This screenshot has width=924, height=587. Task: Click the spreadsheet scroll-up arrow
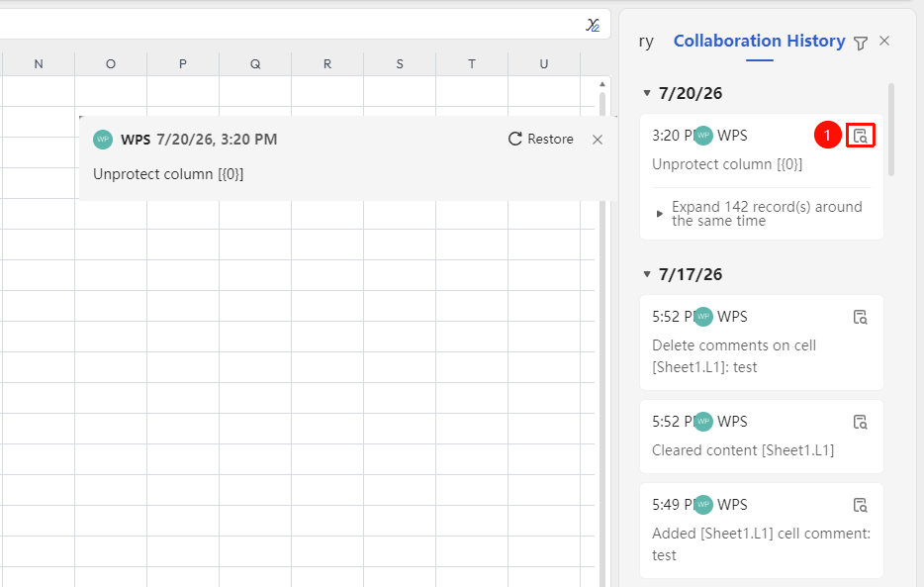point(602,84)
